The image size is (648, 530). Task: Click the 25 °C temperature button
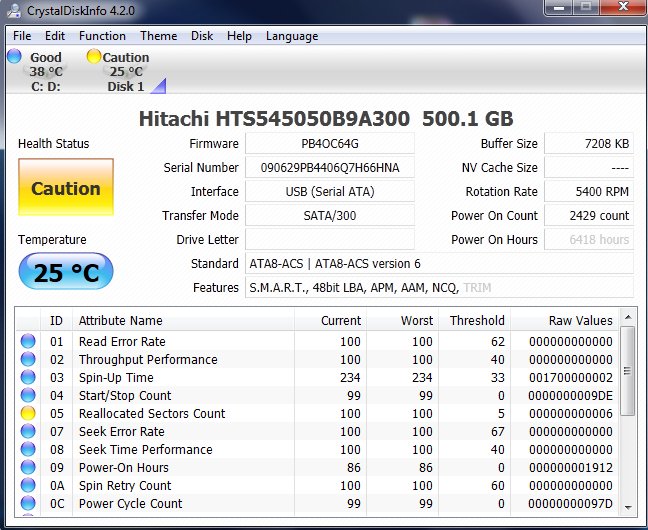[x=66, y=272]
